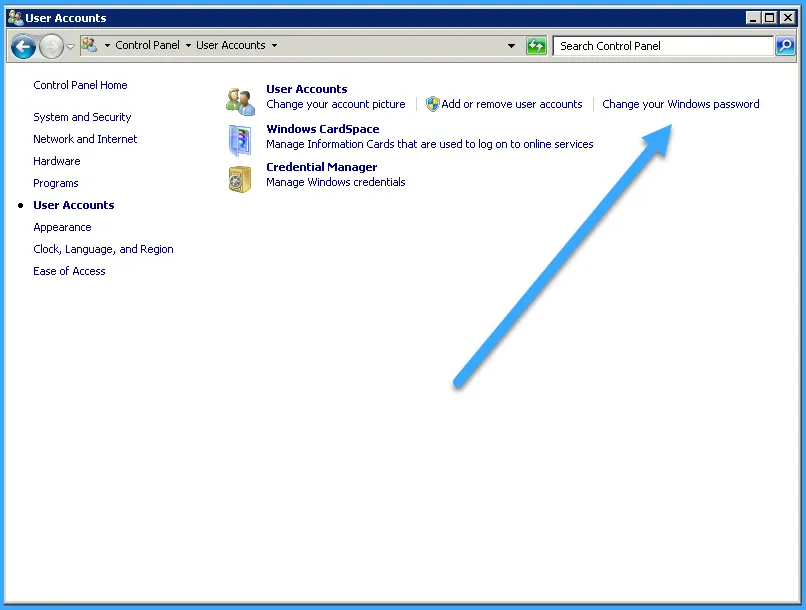Viewport: 806px width, 610px height.
Task: Go to System and Security in sidebar
Action: point(82,117)
